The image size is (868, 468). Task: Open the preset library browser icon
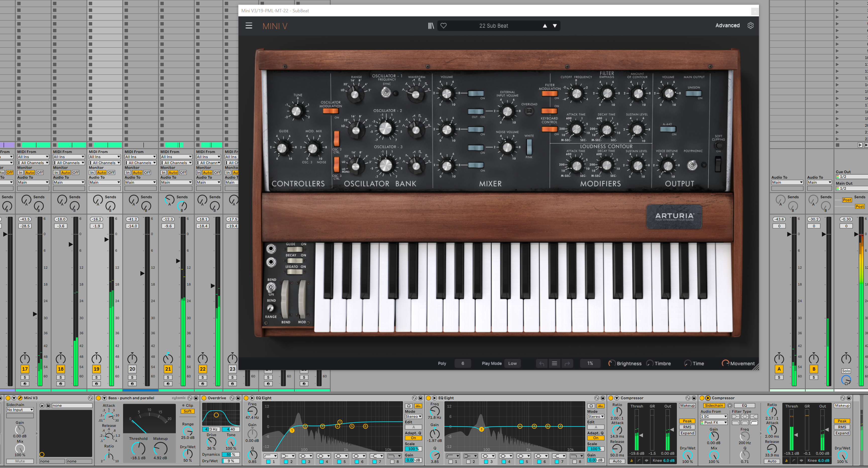pos(431,26)
